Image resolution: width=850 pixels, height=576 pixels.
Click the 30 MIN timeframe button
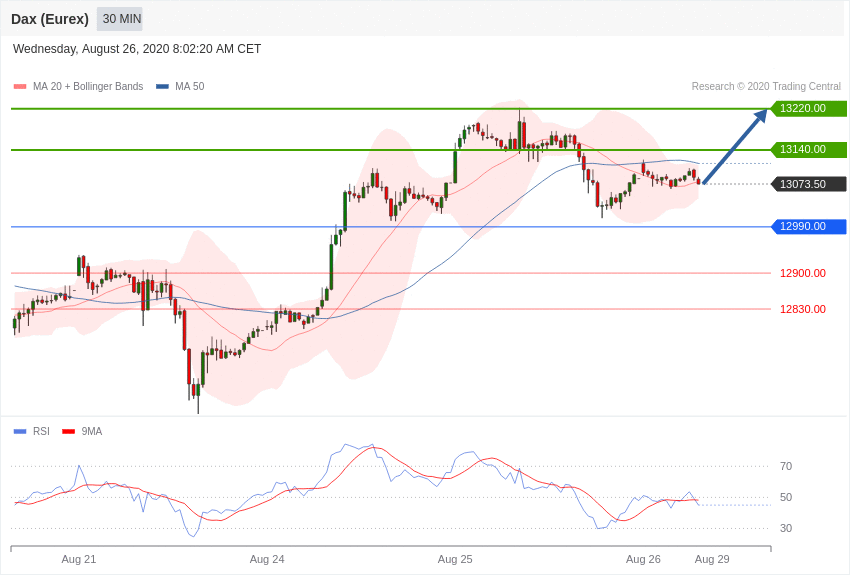[120, 19]
